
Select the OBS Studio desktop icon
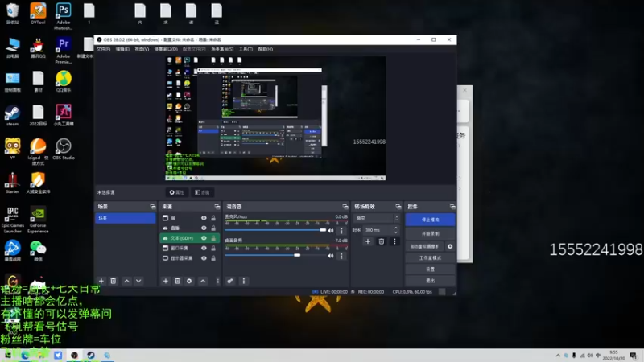64,150
